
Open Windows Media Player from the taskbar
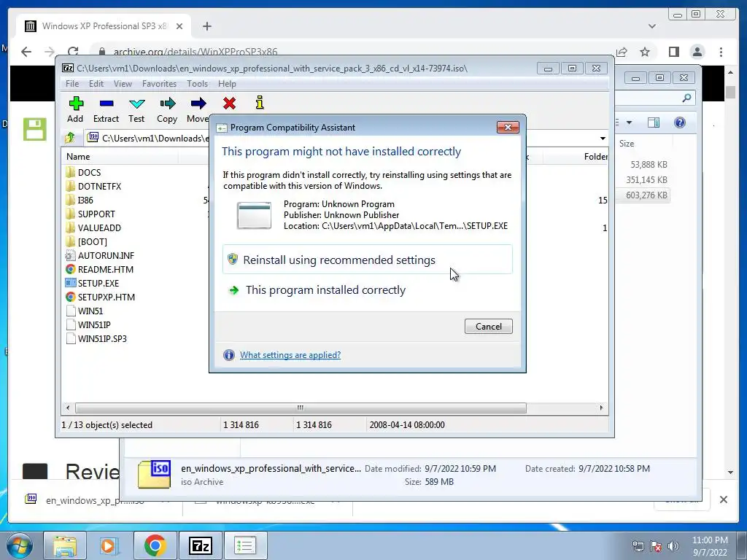109,545
